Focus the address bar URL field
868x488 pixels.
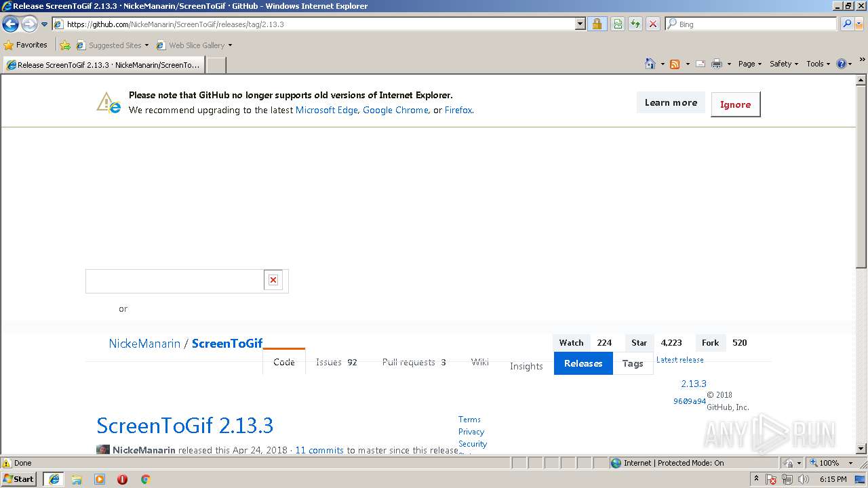tap(313, 24)
